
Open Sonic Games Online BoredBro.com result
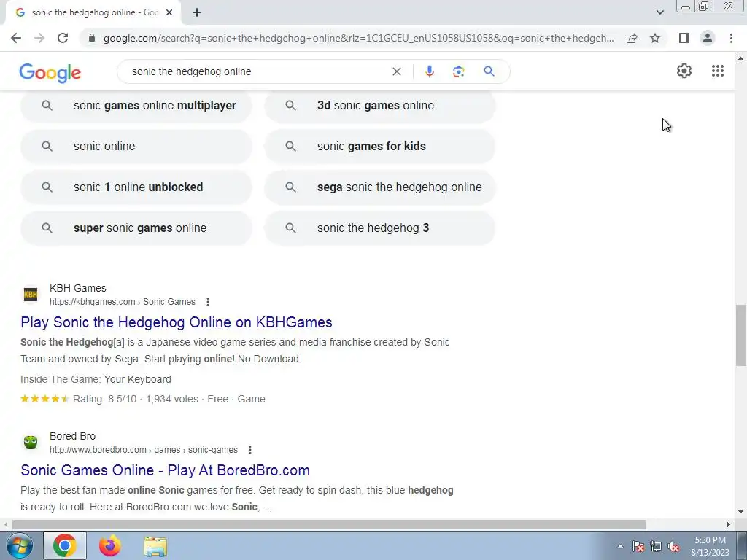coord(166,470)
